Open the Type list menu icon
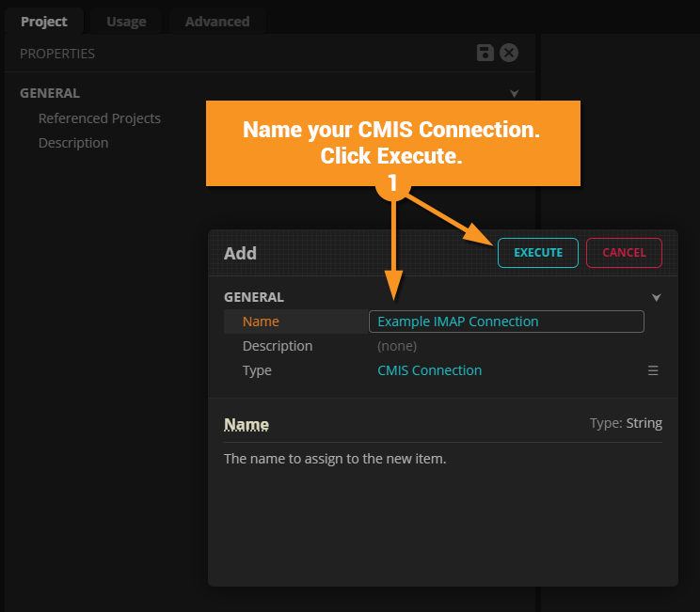This screenshot has height=612, width=700. (653, 370)
